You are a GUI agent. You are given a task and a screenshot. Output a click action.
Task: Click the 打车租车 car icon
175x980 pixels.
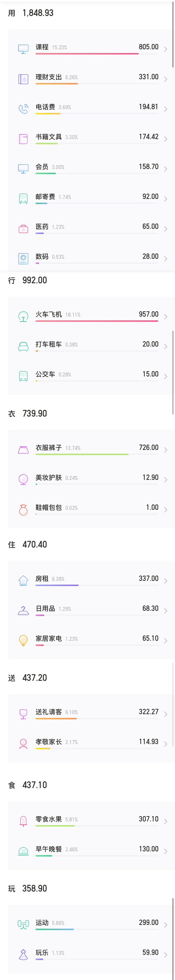tap(23, 347)
